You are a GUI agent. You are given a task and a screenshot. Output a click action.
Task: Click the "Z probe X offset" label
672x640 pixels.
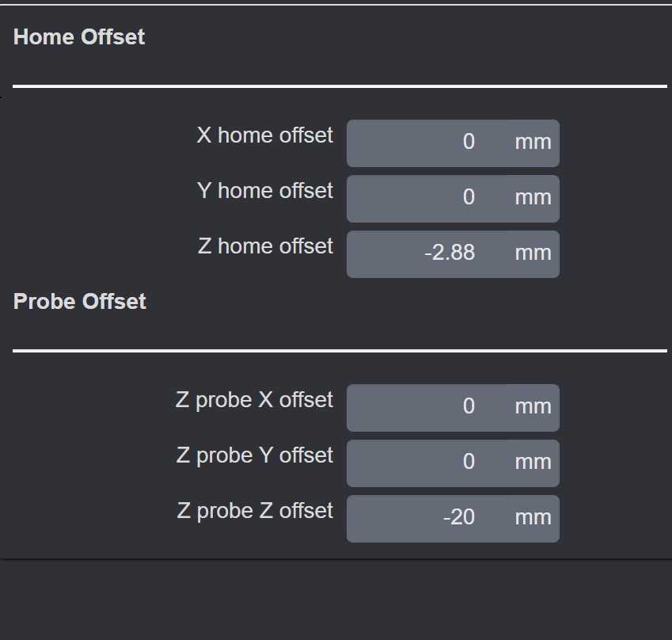(254, 400)
